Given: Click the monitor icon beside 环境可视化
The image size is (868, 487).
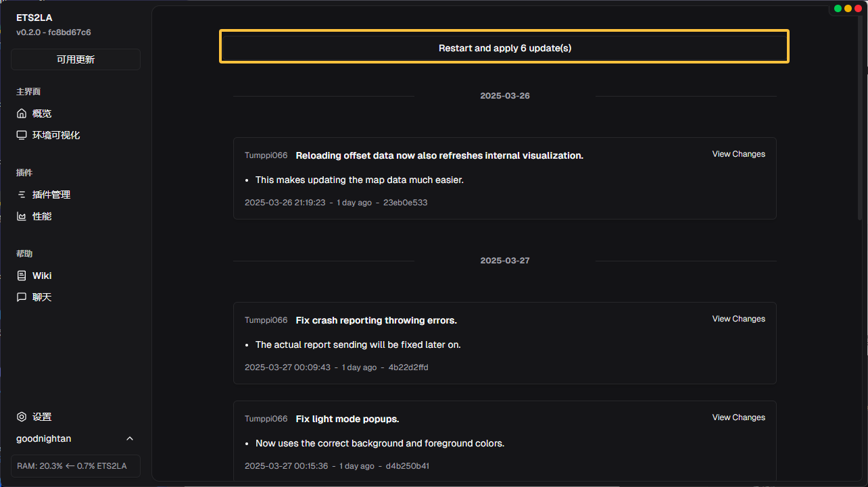Looking at the screenshot, I should click(22, 135).
